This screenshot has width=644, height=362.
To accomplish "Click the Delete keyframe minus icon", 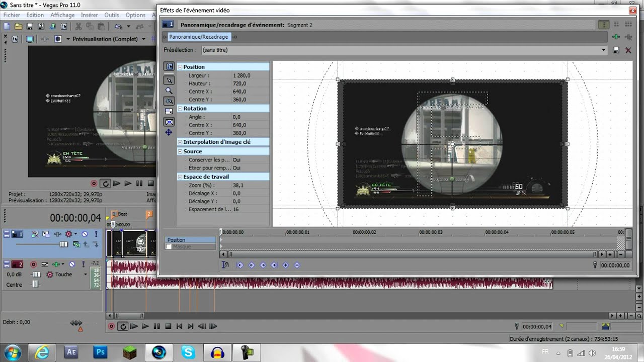I will 297,265.
